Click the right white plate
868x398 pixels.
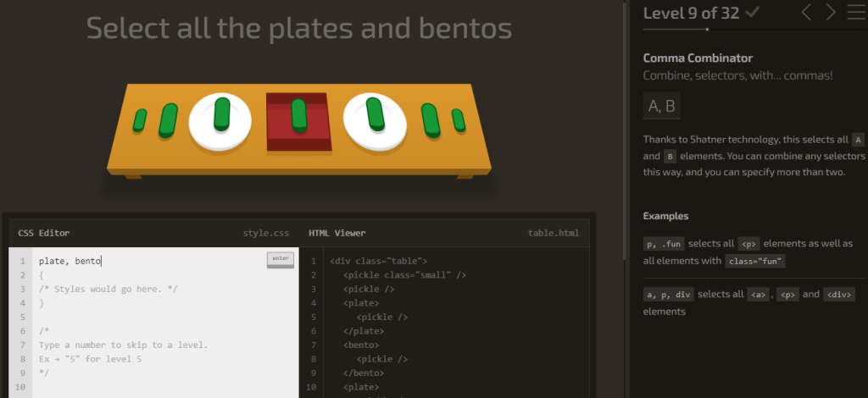(375, 121)
